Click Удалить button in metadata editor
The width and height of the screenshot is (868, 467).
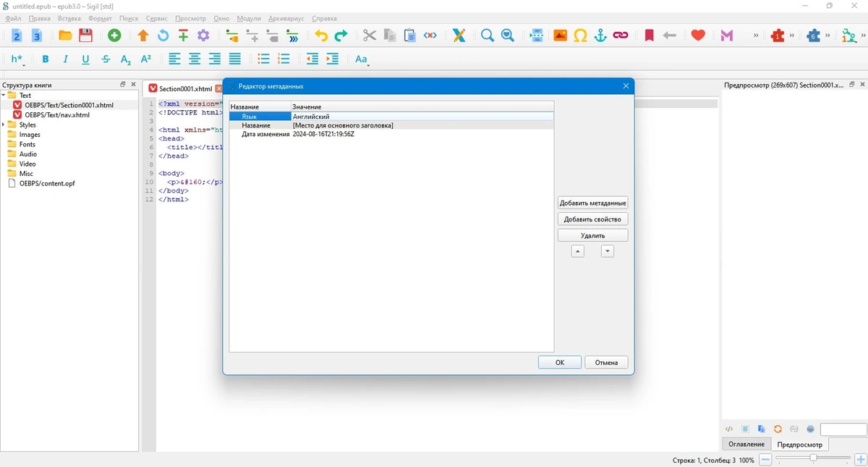point(593,235)
